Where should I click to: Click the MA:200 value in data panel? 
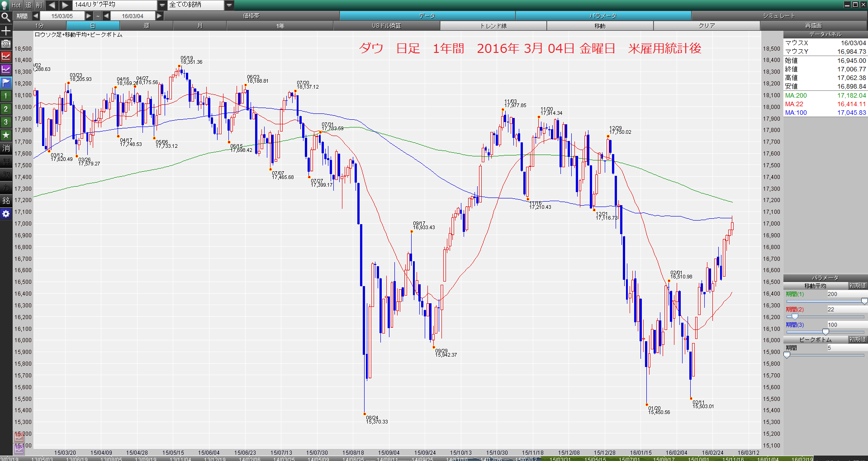[852, 96]
